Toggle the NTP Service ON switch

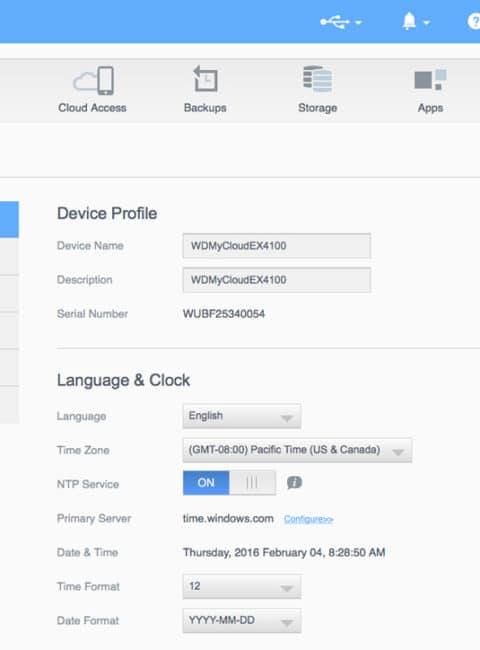tap(229, 483)
